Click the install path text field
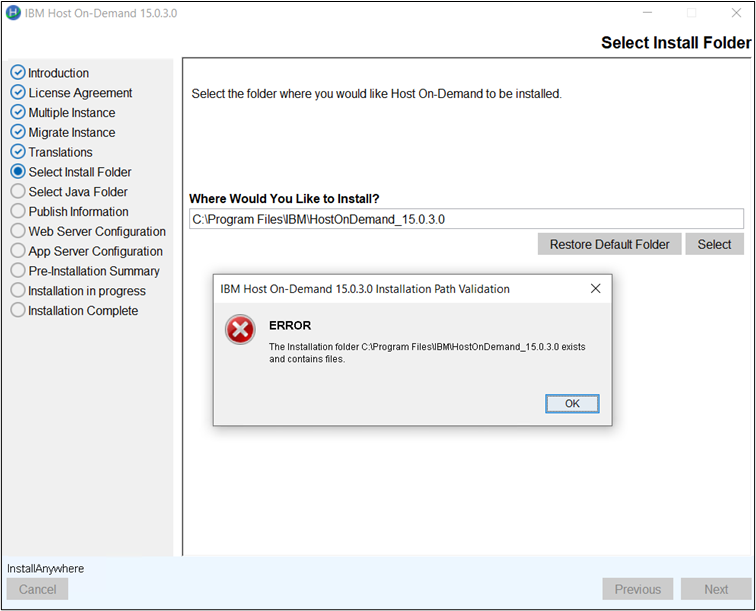The image size is (756, 611). click(466, 219)
